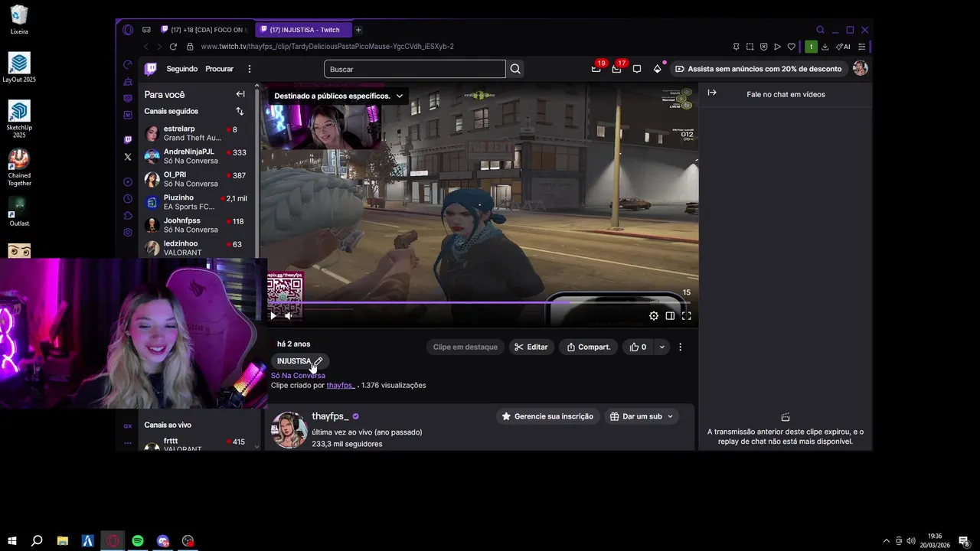
Task: Edit the INJUSTISA clip title pencil
Action: pos(318,361)
